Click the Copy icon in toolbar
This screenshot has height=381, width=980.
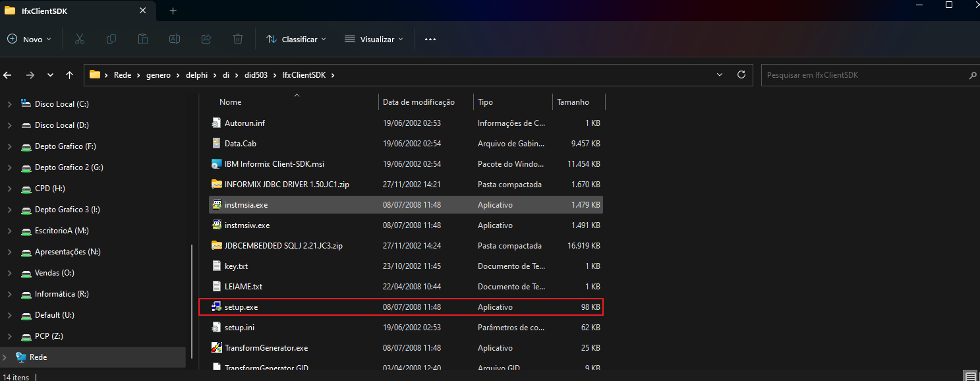coord(111,40)
